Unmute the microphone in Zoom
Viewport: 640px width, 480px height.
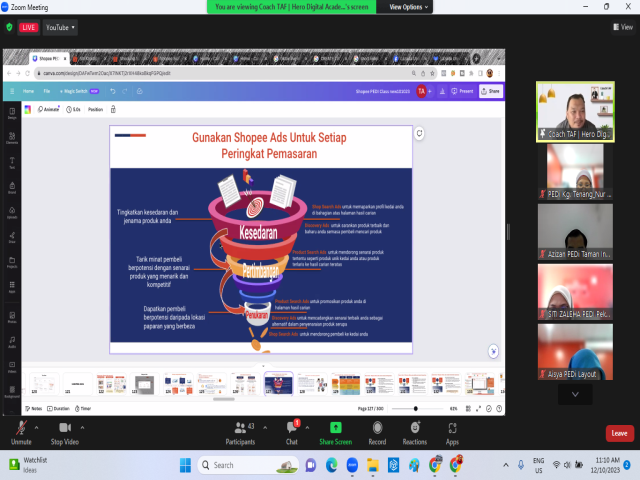[x=20, y=428]
